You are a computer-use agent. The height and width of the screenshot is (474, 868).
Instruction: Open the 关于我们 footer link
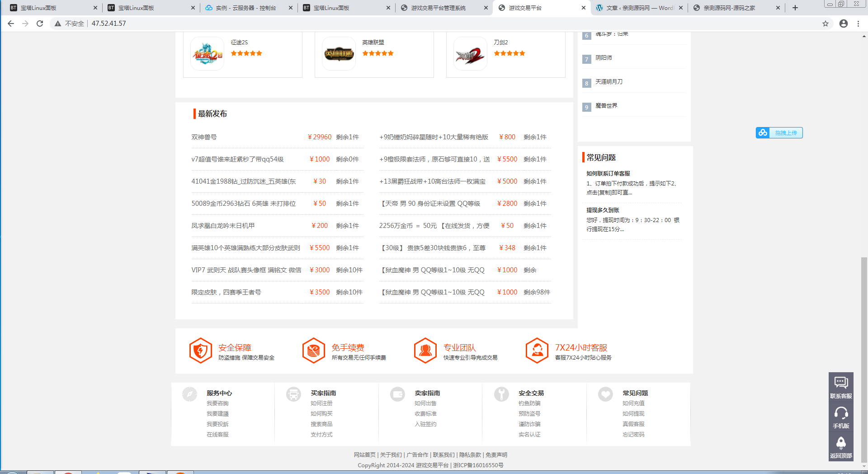pyautogui.click(x=391, y=455)
